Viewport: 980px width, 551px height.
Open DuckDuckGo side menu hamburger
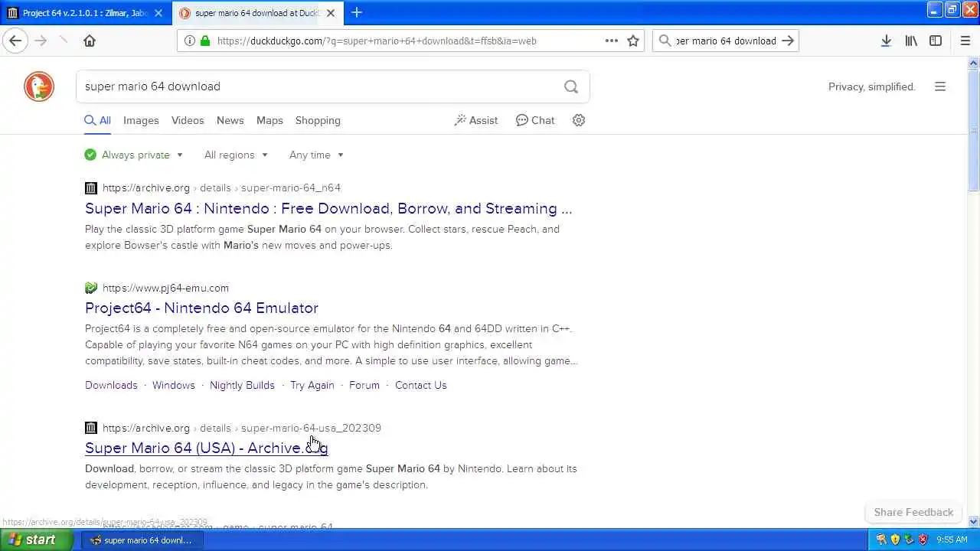point(940,86)
